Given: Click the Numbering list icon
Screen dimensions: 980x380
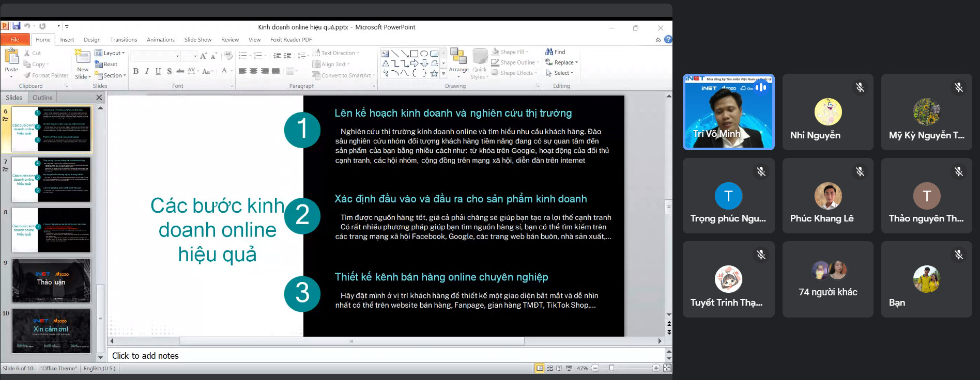Looking at the screenshot, I should [x=258, y=56].
